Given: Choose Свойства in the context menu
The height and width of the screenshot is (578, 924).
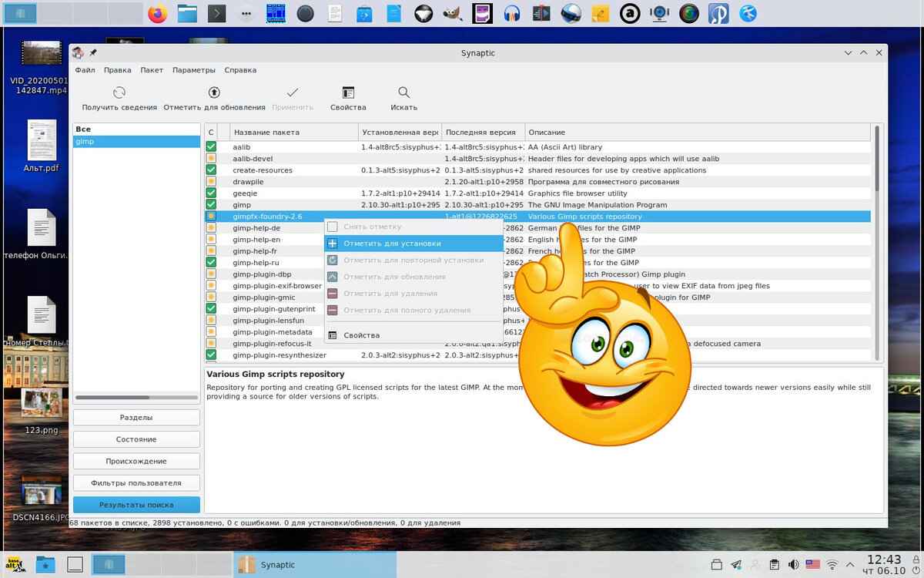Looking at the screenshot, I should (x=413, y=334).
